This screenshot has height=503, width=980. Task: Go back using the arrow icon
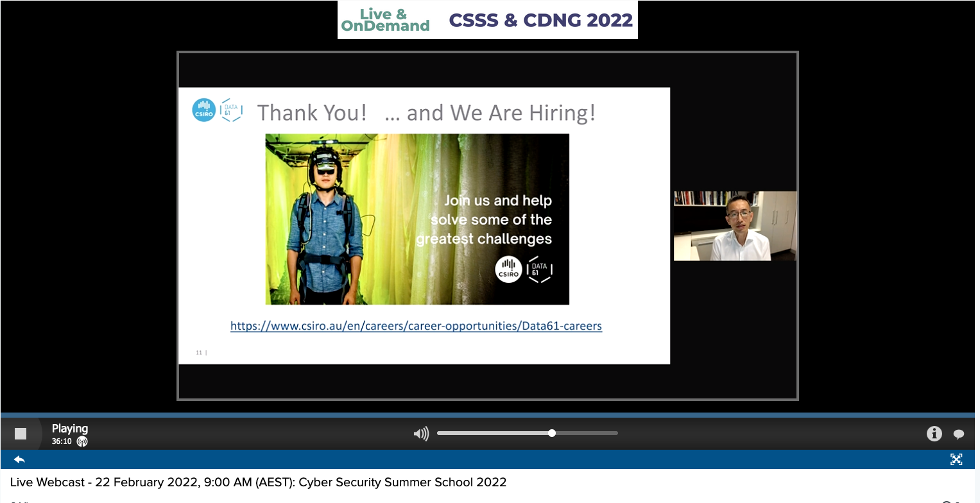19,459
